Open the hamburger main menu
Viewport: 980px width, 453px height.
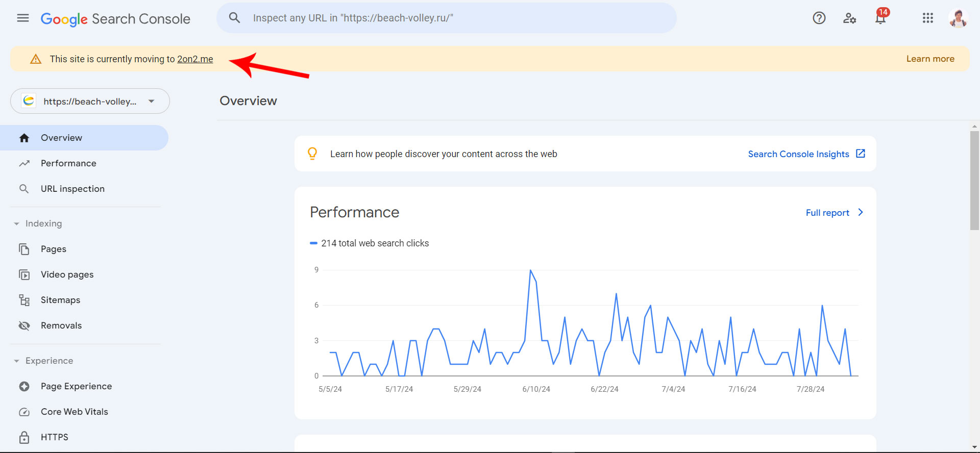click(23, 18)
